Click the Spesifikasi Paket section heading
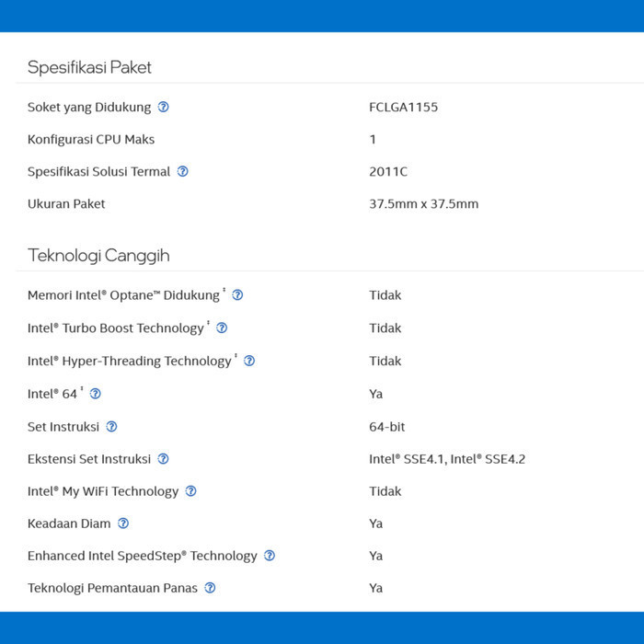 [89, 67]
